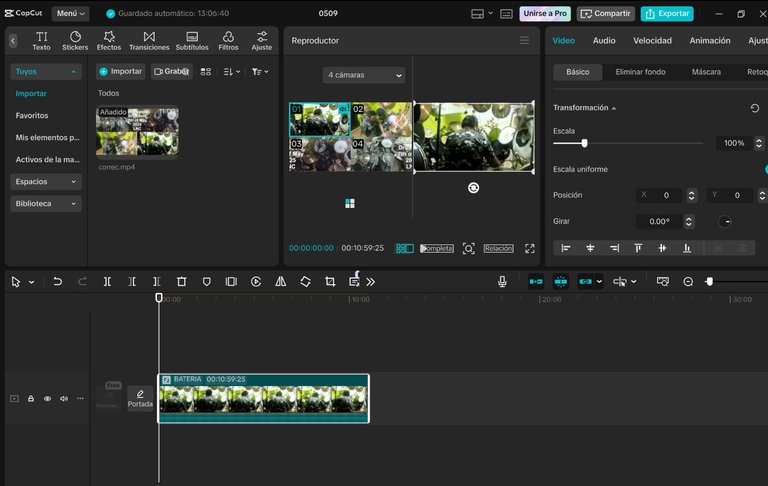Click the microphone record voiceover icon
Screen dimensions: 768x486
point(502,282)
